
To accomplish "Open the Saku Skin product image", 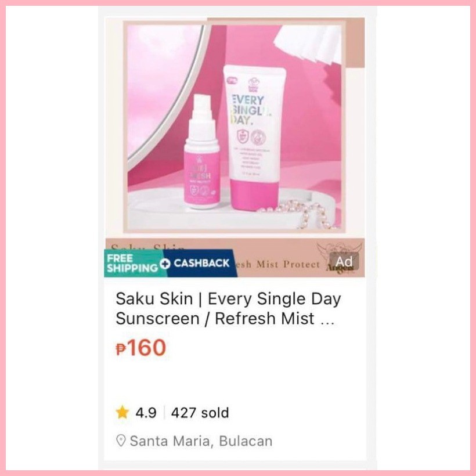I will click(235, 147).
